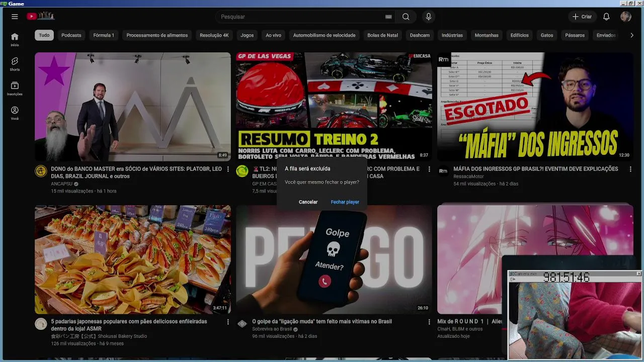
Task: Activate voice search microphone
Action: coord(429,17)
